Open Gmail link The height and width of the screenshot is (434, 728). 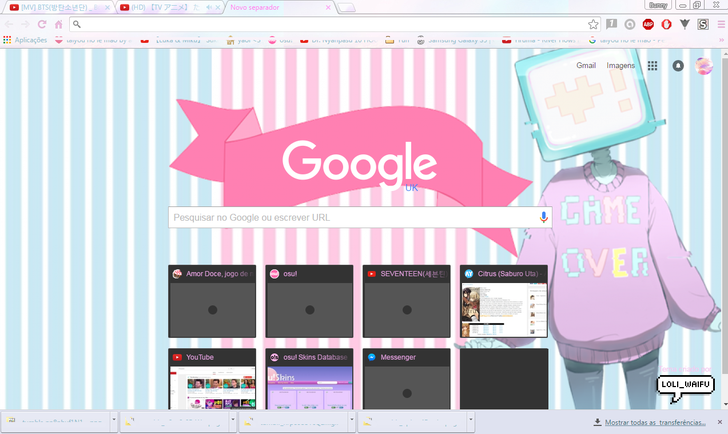[586, 65]
